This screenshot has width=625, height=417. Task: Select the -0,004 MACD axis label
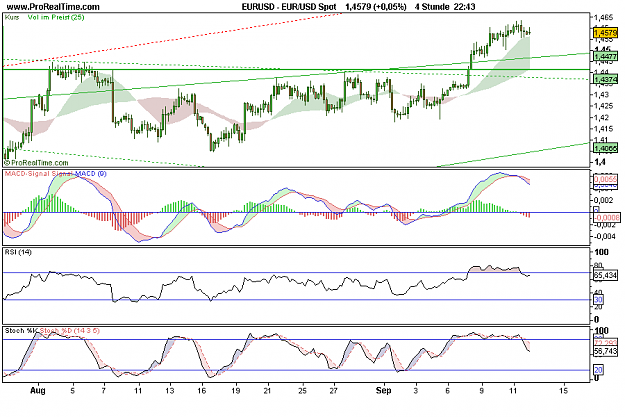click(604, 236)
